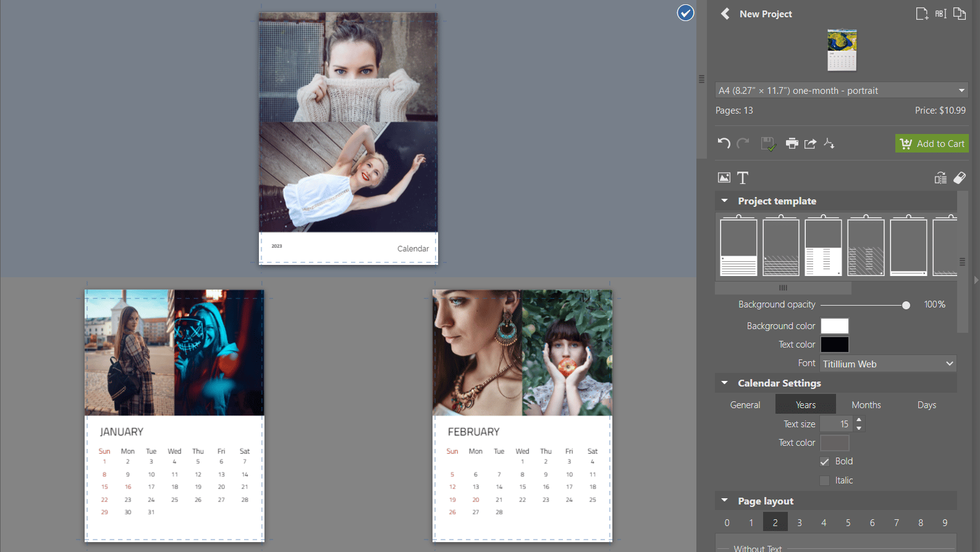The height and width of the screenshot is (552, 980).
Task: Click the Add to Cart button
Action: pos(932,144)
